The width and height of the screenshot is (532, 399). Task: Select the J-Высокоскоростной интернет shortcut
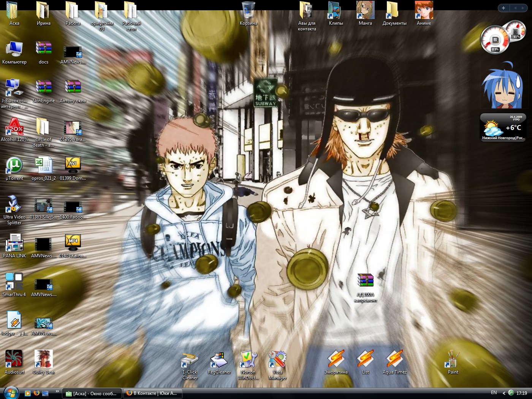tap(14, 88)
